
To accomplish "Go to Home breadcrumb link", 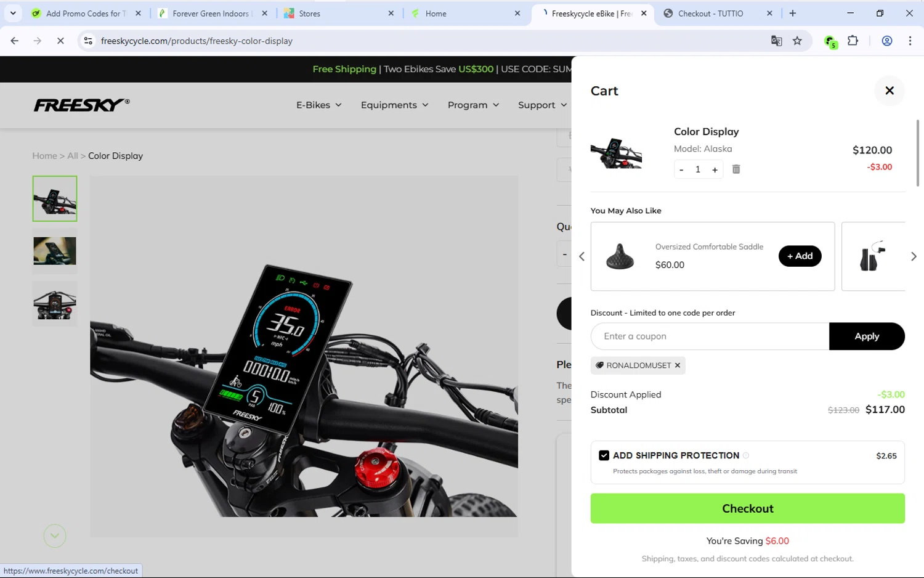I will (x=44, y=156).
